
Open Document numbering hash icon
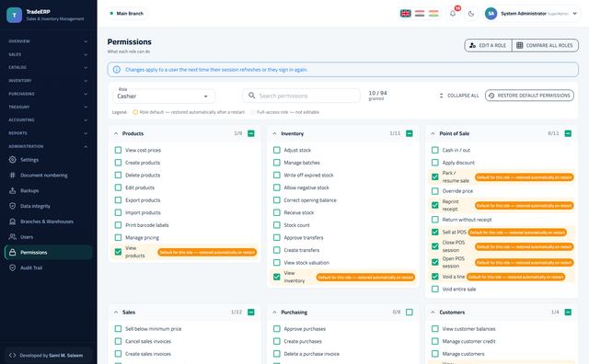12,175
